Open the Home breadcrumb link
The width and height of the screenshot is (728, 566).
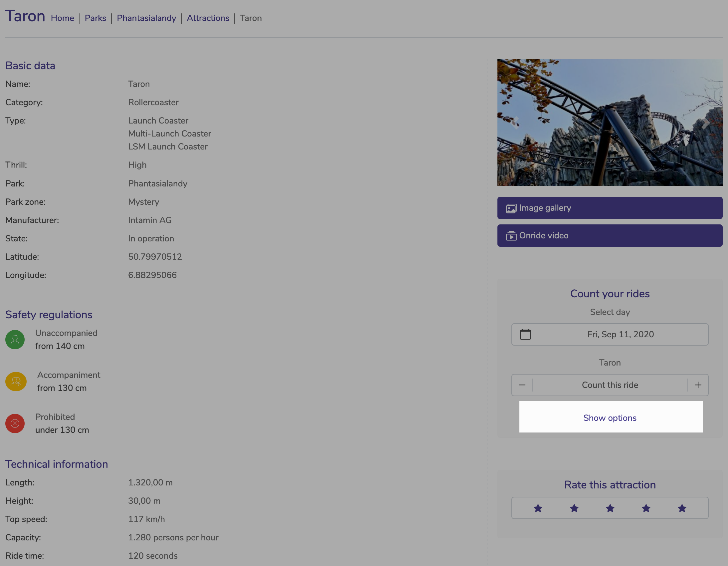point(62,18)
